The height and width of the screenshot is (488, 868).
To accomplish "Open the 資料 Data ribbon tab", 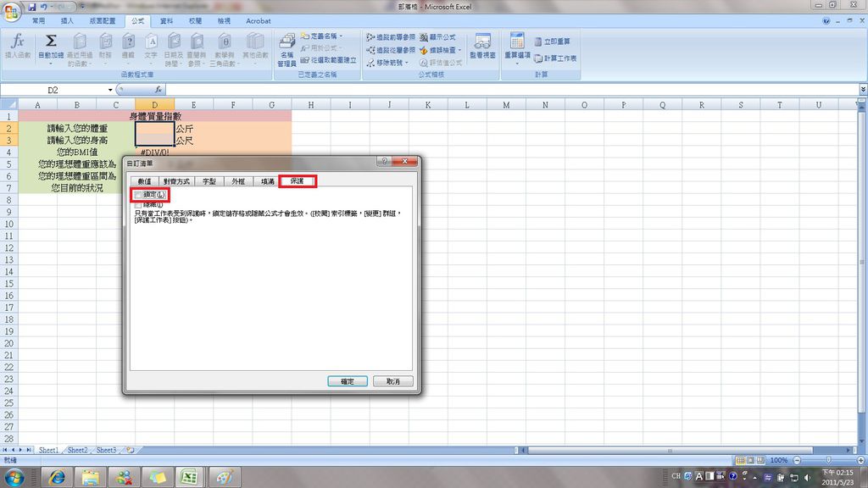I will pos(166,21).
